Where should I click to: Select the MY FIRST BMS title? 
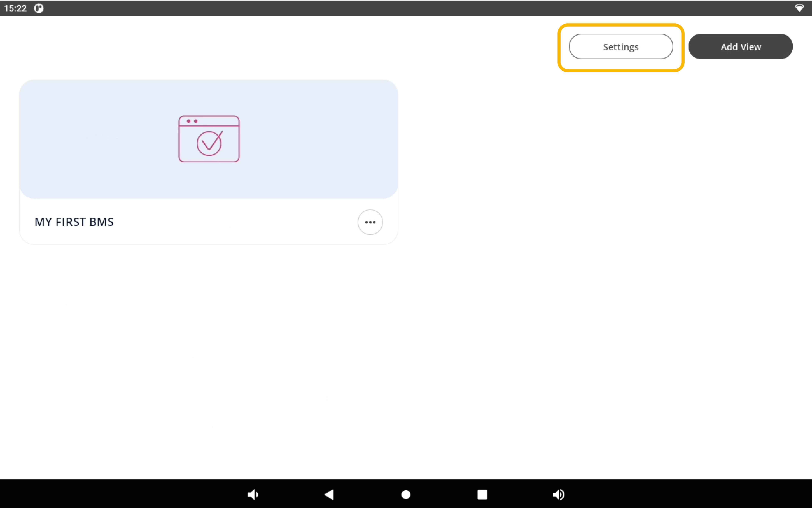(x=74, y=222)
